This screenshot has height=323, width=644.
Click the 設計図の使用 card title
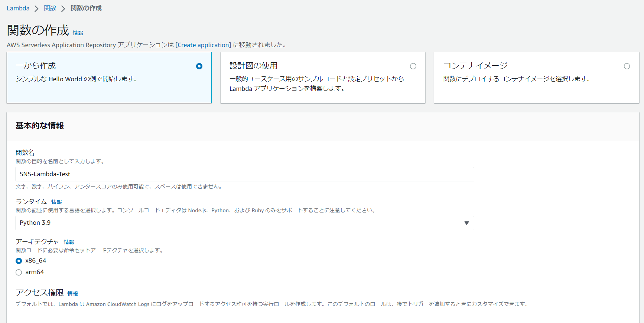[254, 66]
